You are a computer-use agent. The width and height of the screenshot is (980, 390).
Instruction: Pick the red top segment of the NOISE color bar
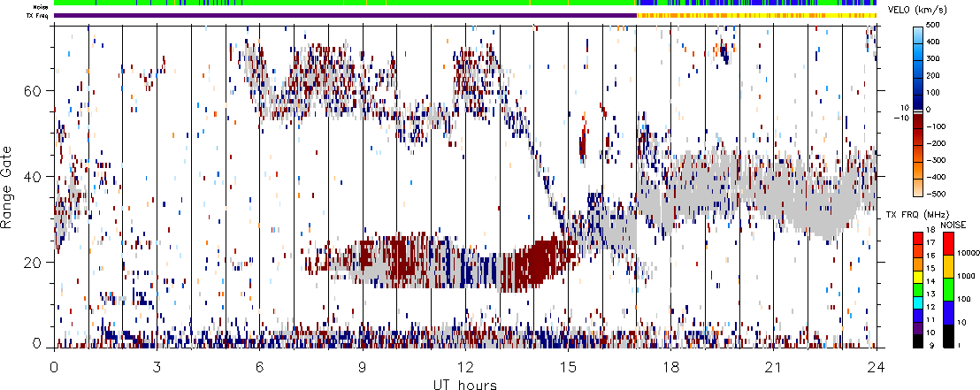(x=947, y=242)
